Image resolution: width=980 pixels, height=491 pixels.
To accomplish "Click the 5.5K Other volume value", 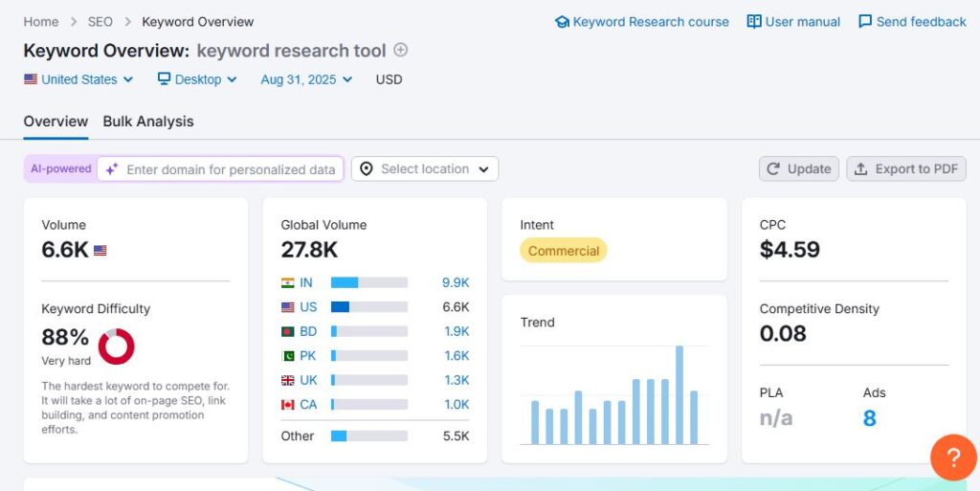I will (x=457, y=436).
